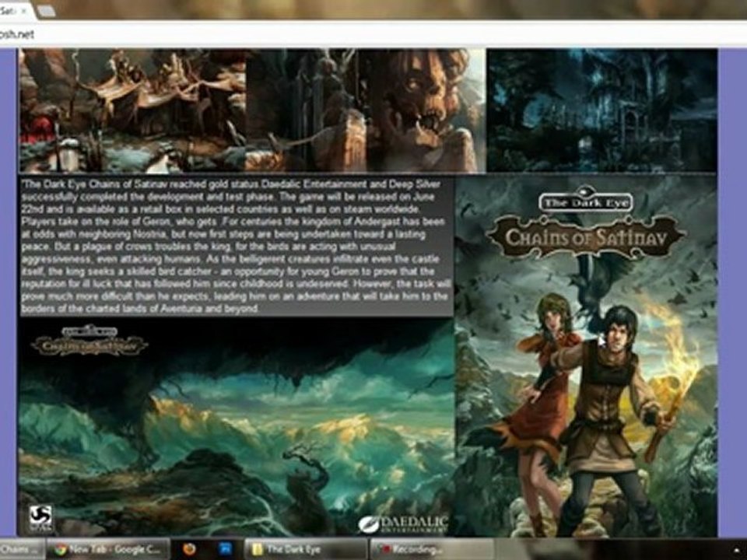Viewport: 747px width, 560px height.
Task: Open the dark blue forest screenshot
Action: click(x=602, y=110)
